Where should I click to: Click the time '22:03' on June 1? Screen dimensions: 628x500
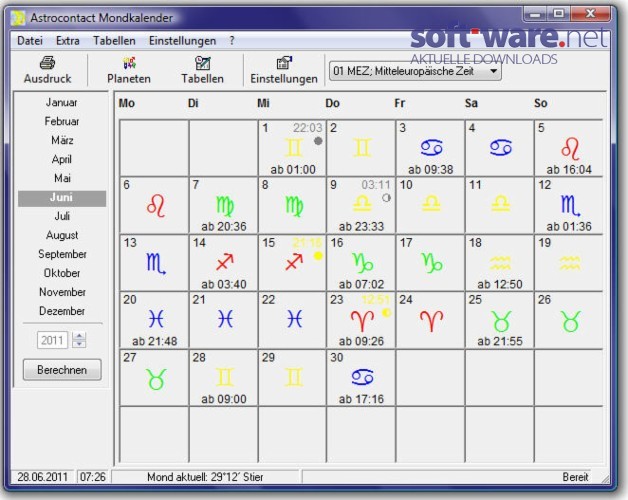click(x=308, y=128)
